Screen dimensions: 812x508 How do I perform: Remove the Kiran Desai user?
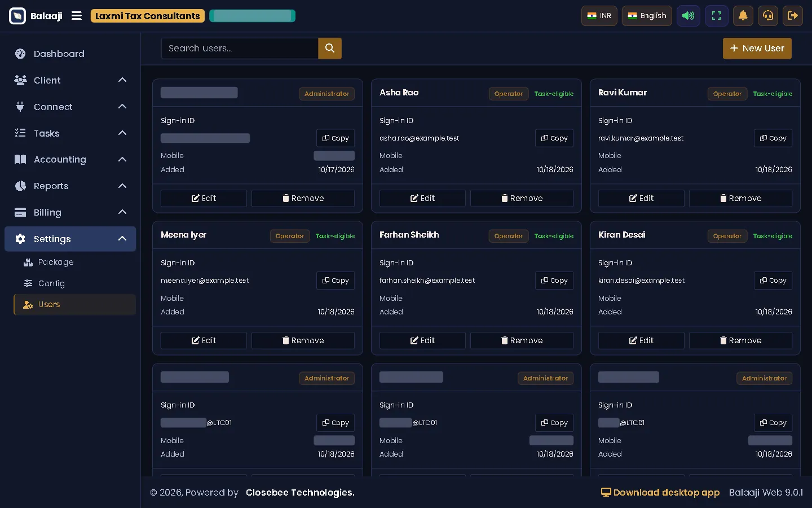740,340
